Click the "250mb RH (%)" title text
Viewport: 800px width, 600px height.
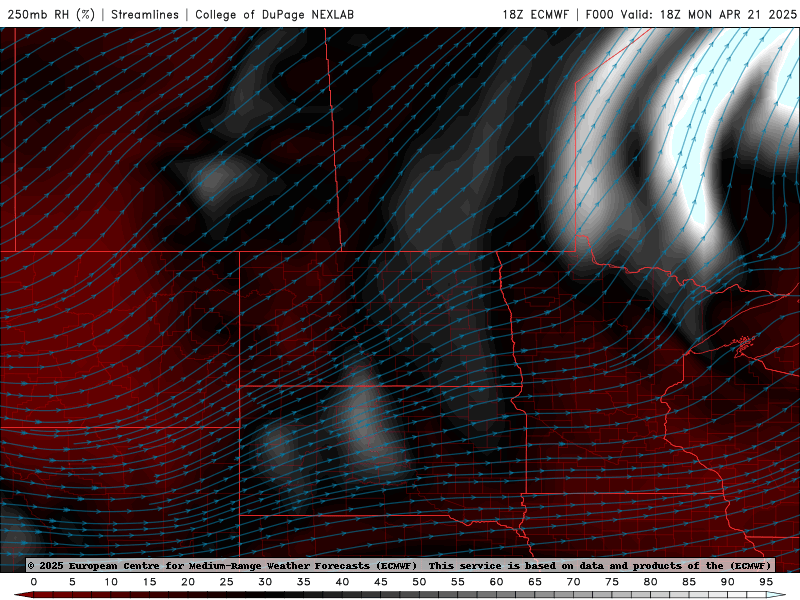[51, 14]
